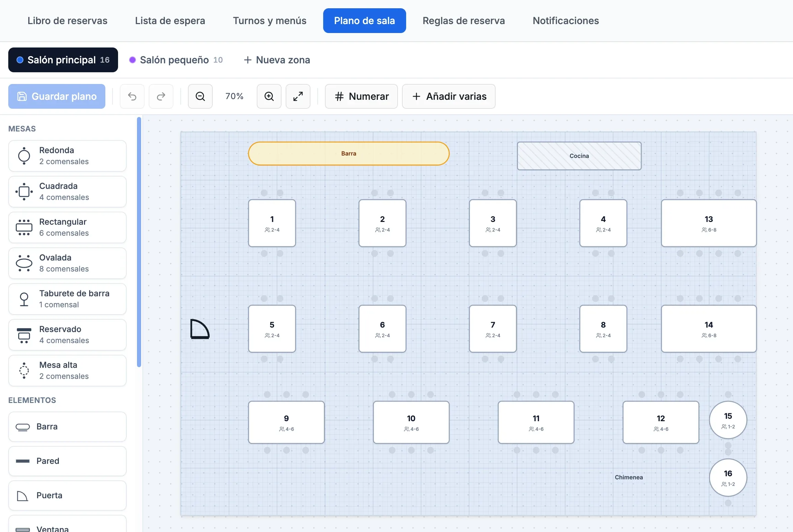Click the Guardar plano button
This screenshot has width=793, height=532.
tap(57, 96)
